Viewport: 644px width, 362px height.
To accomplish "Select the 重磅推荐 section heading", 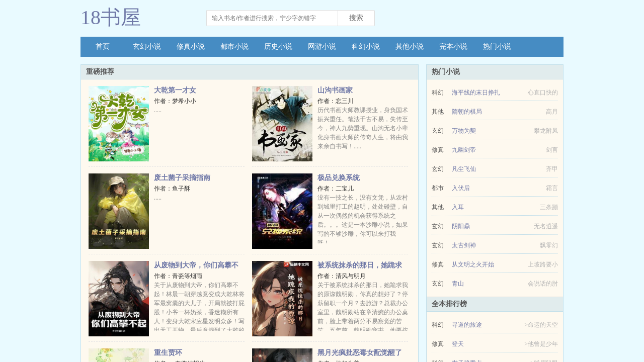I will point(100,72).
